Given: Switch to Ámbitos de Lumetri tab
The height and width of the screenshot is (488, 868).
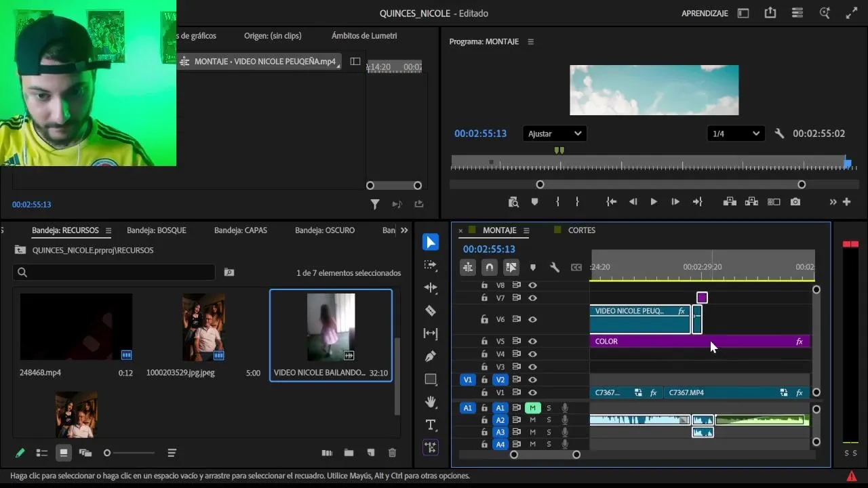Looking at the screenshot, I should click(x=364, y=36).
